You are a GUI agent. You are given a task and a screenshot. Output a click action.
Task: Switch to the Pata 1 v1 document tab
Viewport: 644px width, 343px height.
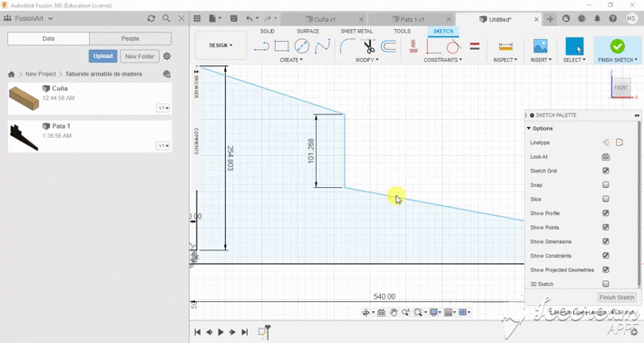point(411,19)
